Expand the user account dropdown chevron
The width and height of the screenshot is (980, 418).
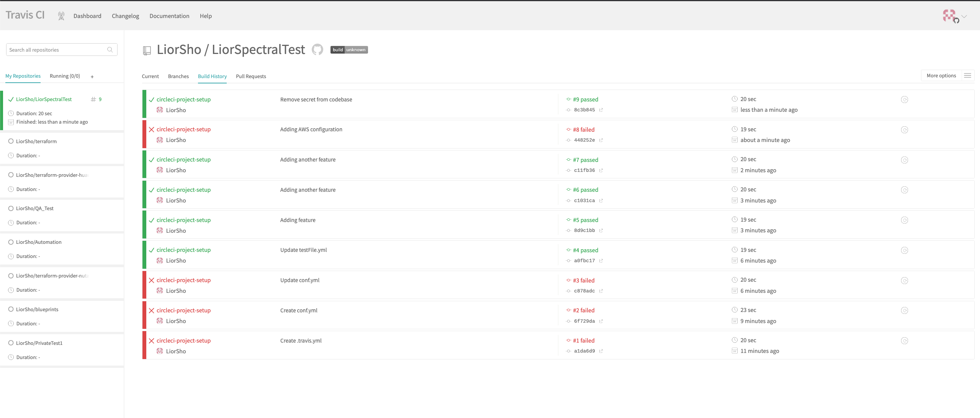[x=964, y=16]
